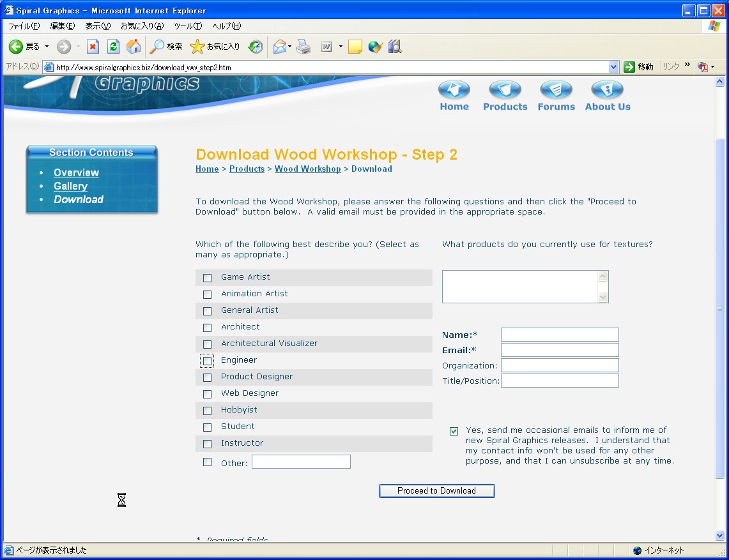729x560 pixels.
Task: Check the Architect checkbox
Action: pos(208,328)
